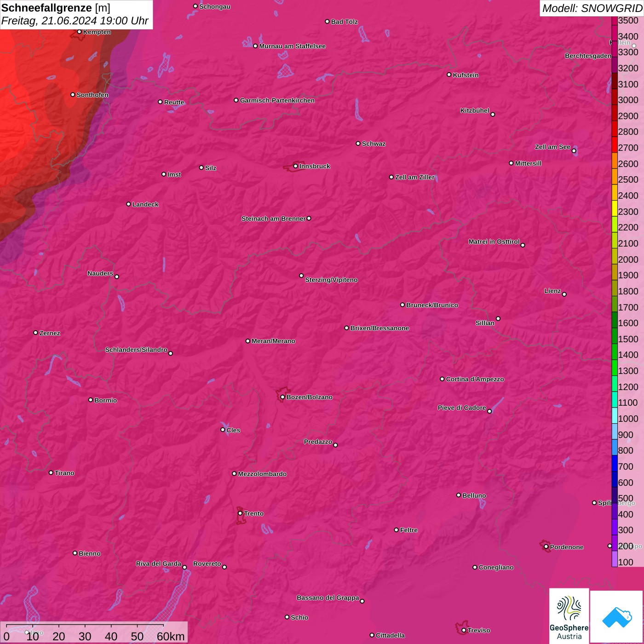Click the Kempten location marker
Image resolution: width=644 pixels, height=644 pixels.
pos(79,32)
